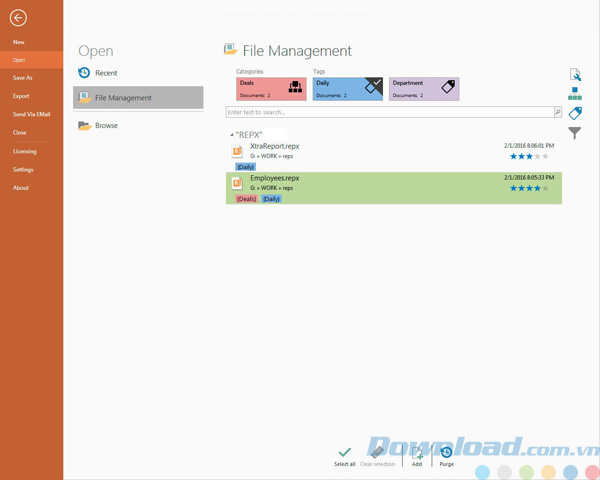Collapse the "REPX" group
This screenshot has width=600, height=480.
pos(232,134)
